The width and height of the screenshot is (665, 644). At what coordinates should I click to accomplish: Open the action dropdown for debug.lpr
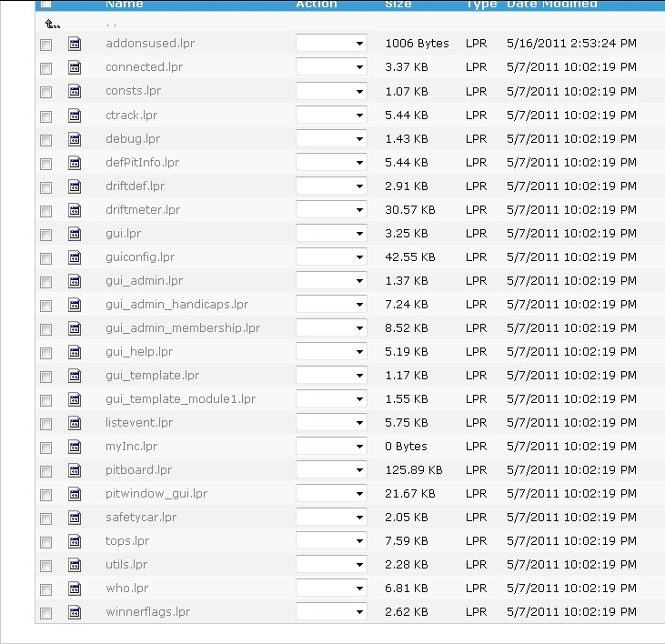[331, 139]
